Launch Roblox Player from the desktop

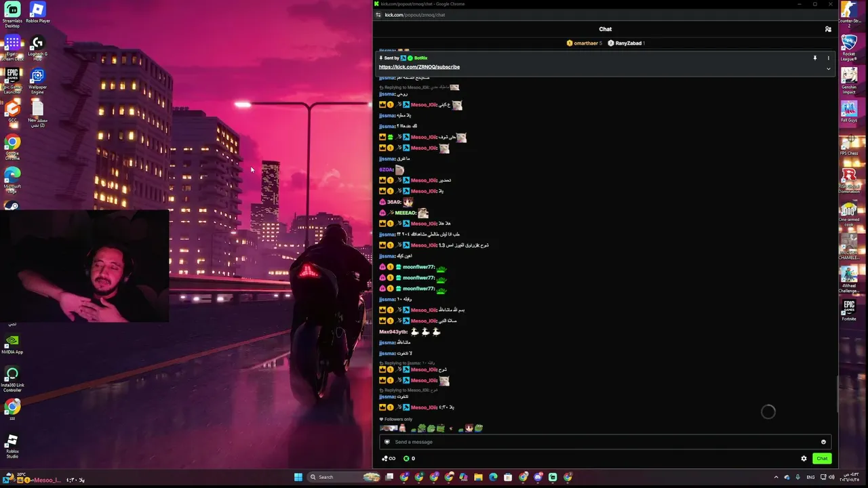tap(38, 13)
